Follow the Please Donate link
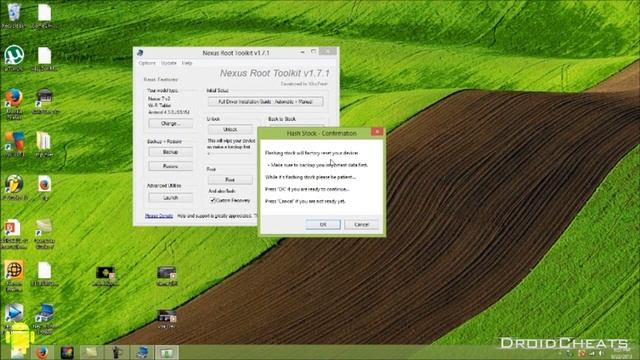This screenshot has height=360, width=640. (x=159, y=216)
